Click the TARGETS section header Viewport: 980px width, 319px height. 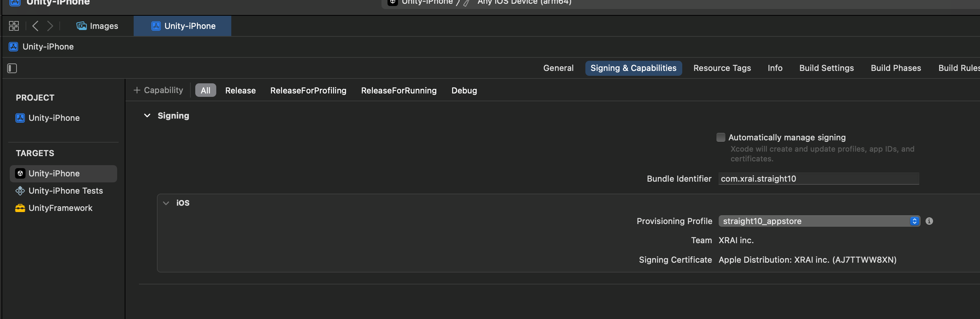pos(35,153)
